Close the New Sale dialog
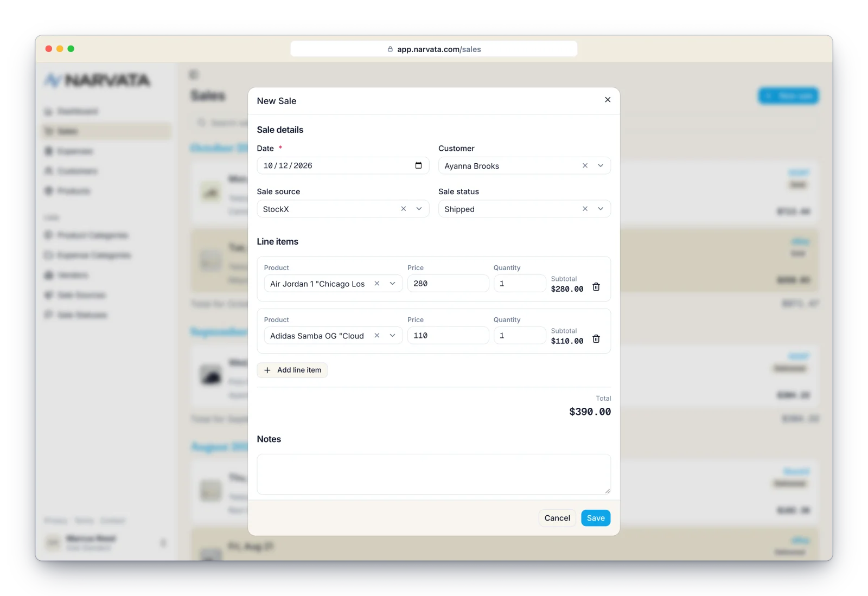 pos(608,100)
